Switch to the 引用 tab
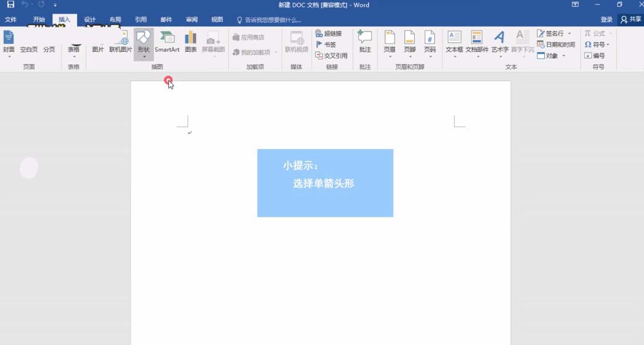The height and width of the screenshot is (345, 644). click(141, 20)
